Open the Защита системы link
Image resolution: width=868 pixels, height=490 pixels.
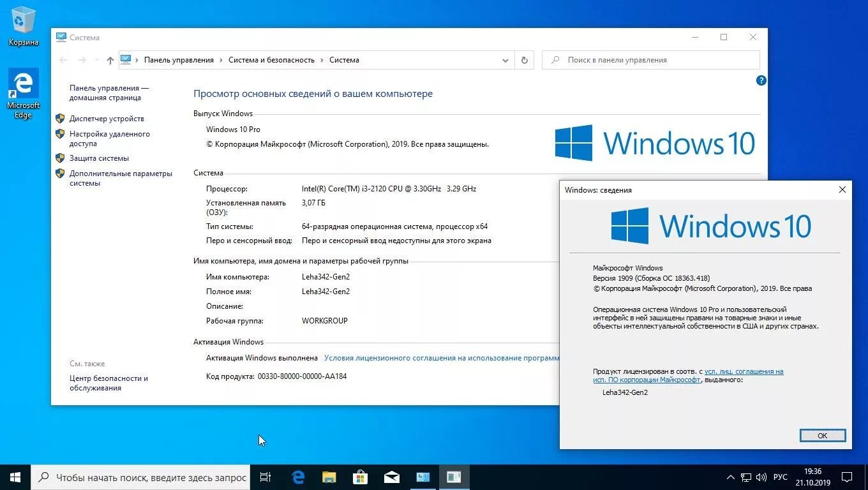click(x=99, y=158)
